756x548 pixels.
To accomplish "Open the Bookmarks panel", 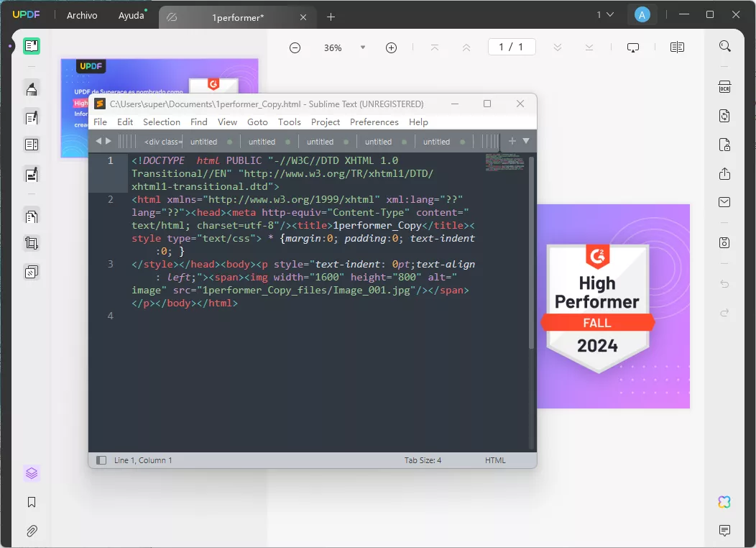I will (x=32, y=502).
